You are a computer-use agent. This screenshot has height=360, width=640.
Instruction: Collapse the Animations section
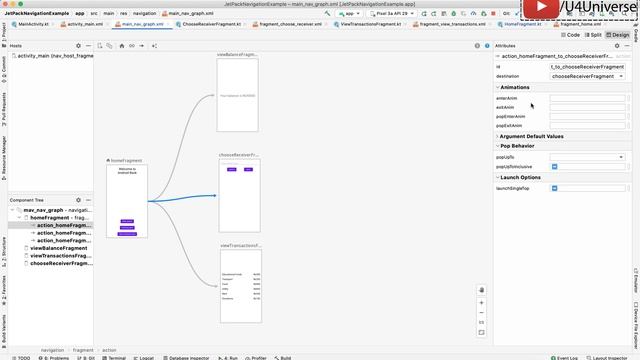coord(498,87)
